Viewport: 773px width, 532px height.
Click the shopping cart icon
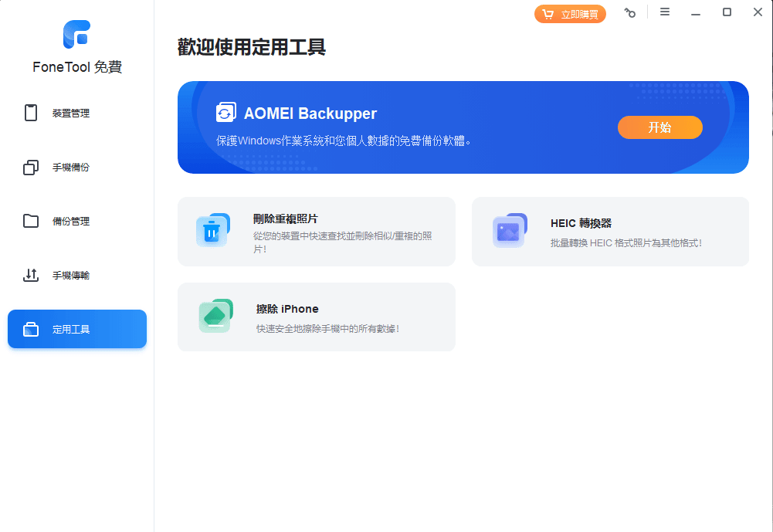coord(548,15)
